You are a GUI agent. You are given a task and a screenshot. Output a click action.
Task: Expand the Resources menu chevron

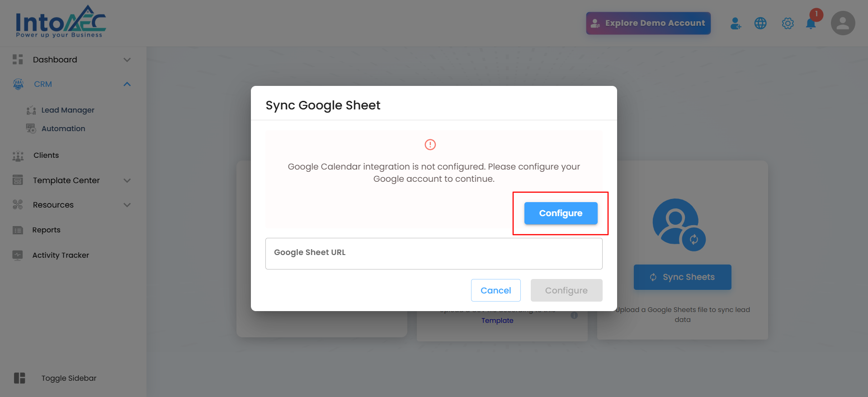(127, 205)
